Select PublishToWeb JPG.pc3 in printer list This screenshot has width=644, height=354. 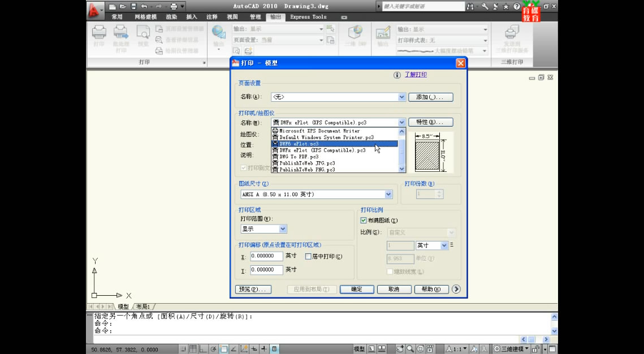(x=335, y=163)
